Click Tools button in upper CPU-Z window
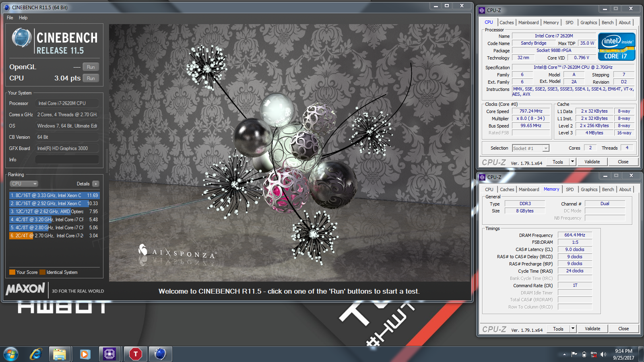This screenshot has width=644, height=362. click(x=558, y=162)
